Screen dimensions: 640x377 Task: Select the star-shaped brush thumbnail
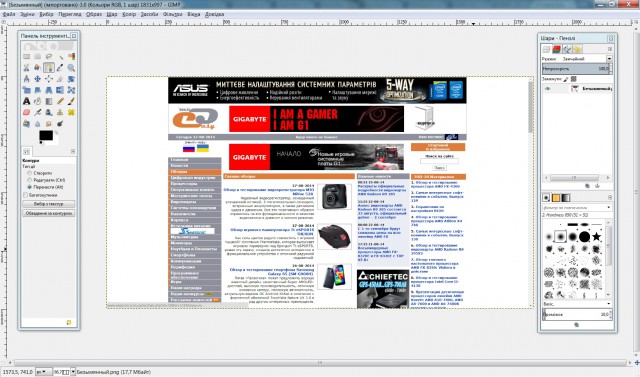[x=596, y=236]
